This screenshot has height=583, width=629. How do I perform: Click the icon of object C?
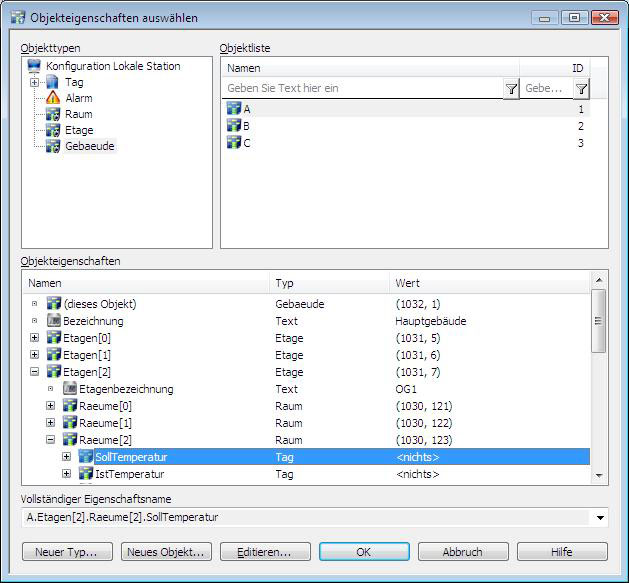234,142
